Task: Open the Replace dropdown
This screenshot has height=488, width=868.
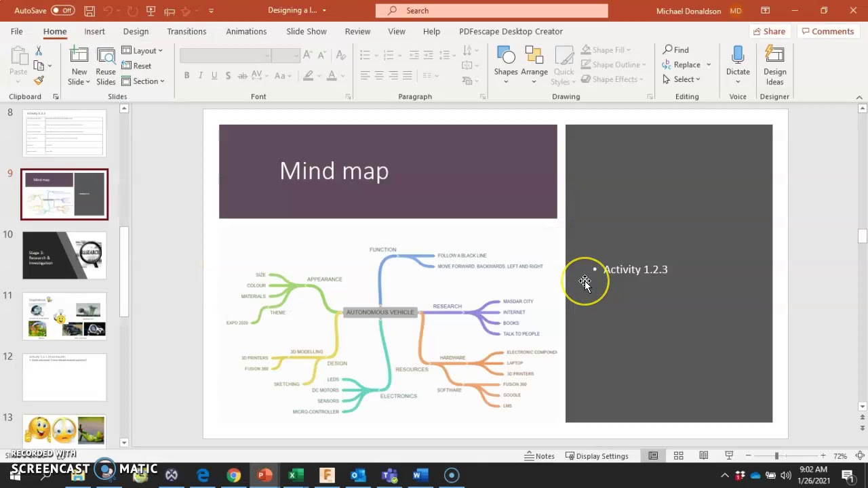Action: 709,65
